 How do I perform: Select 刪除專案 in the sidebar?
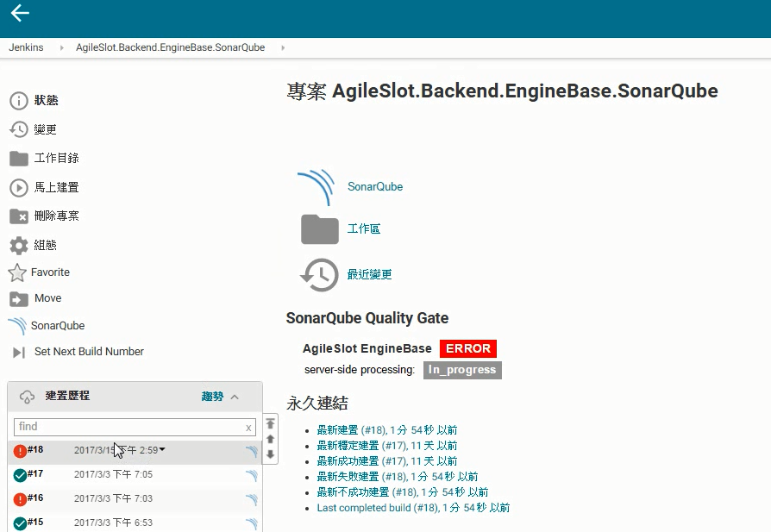pos(57,216)
